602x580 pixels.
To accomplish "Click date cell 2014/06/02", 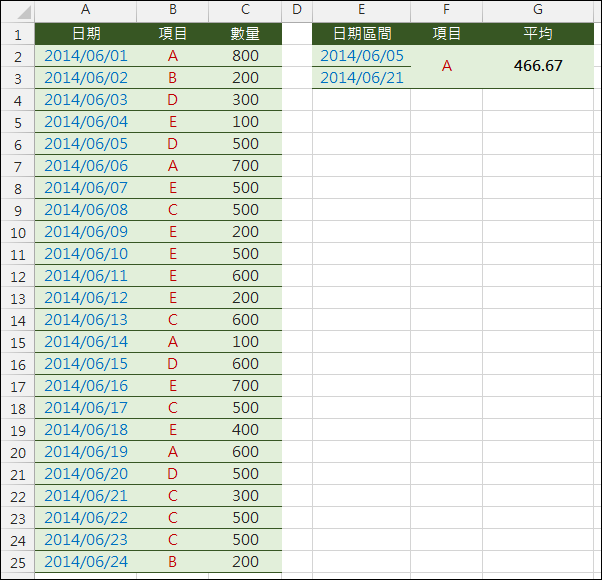I will point(86,78).
